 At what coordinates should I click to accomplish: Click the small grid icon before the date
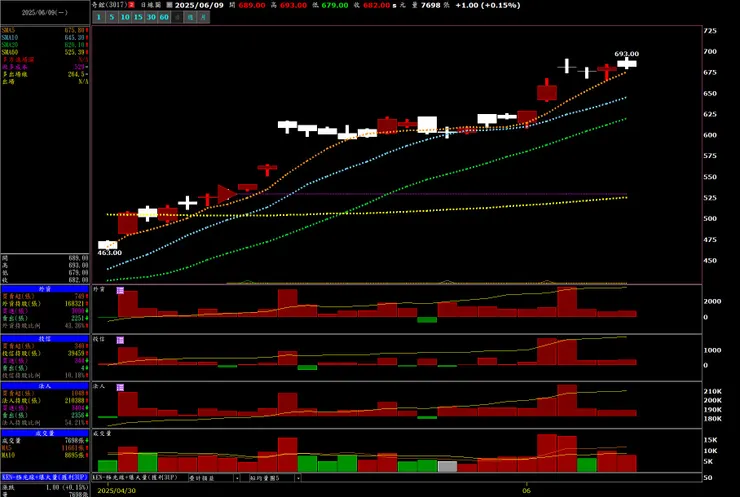pyautogui.click(x=169, y=5)
